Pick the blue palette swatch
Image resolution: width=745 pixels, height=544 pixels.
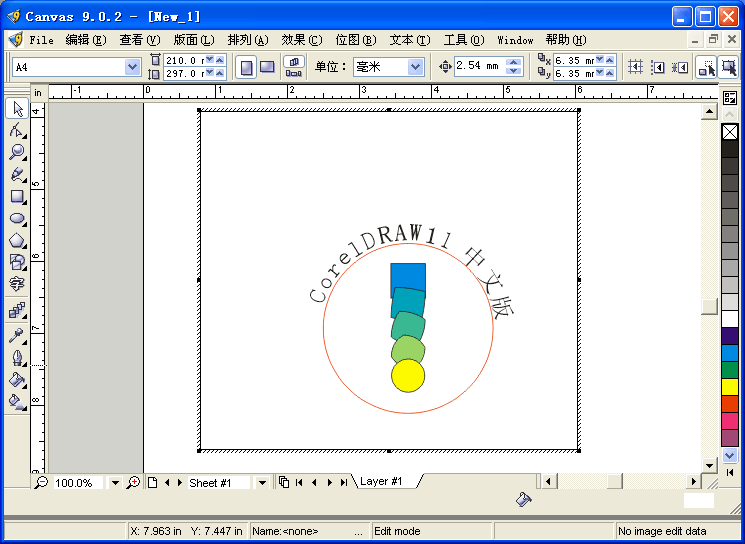pyautogui.click(x=730, y=353)
